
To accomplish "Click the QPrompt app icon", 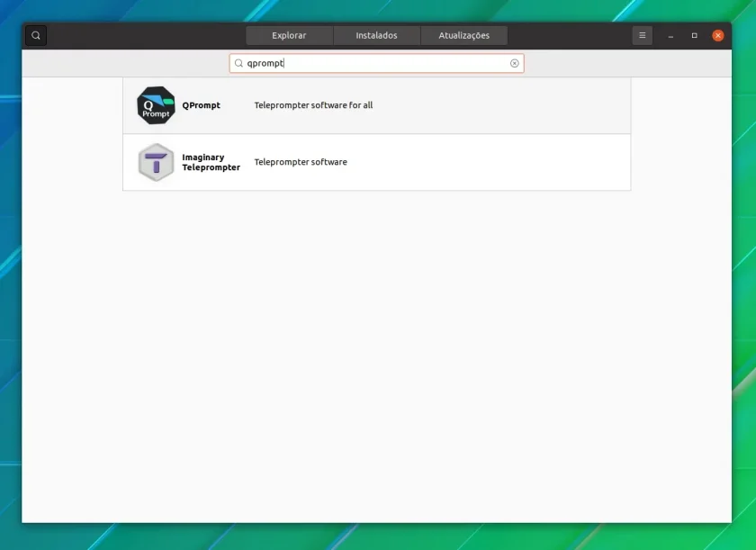I will tap(156, 105).
